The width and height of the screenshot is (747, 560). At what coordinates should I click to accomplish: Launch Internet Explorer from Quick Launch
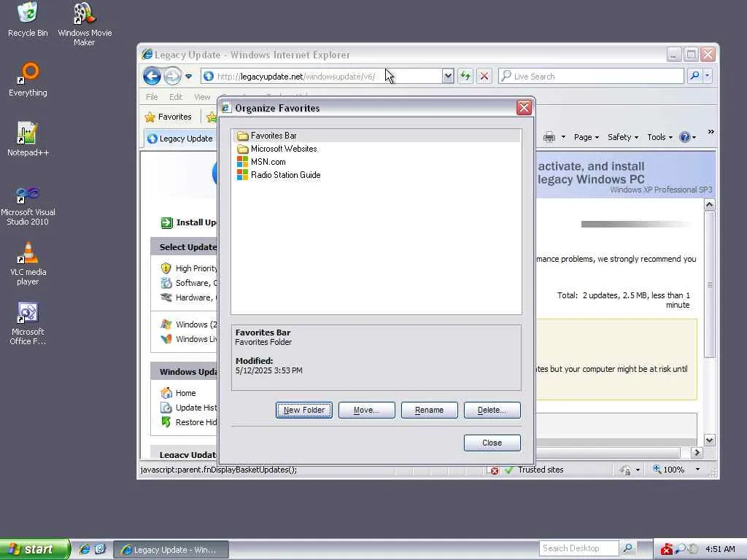click(85, 549)
